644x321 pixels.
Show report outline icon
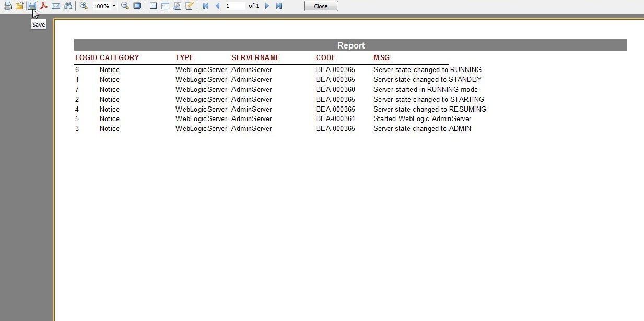pyautogui.click(x=153, y=6)
